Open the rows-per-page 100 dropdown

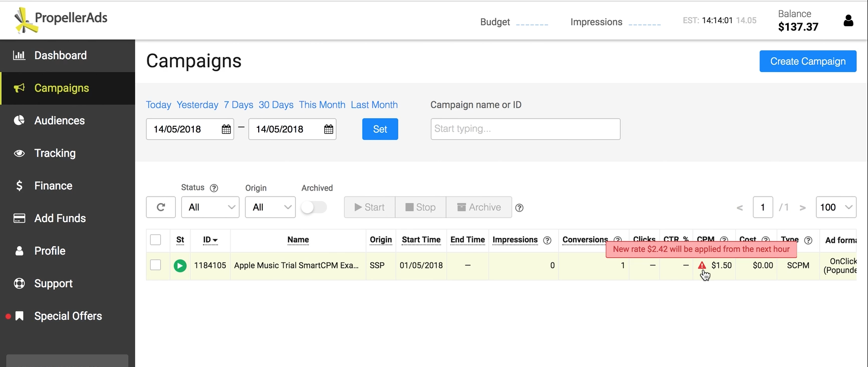click(836, 207)
